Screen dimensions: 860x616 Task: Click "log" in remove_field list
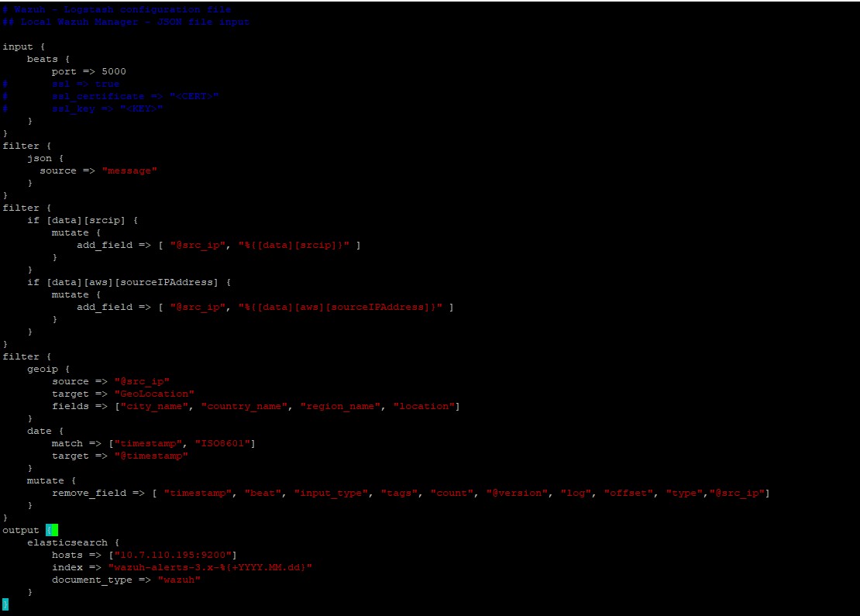point(576,493)
